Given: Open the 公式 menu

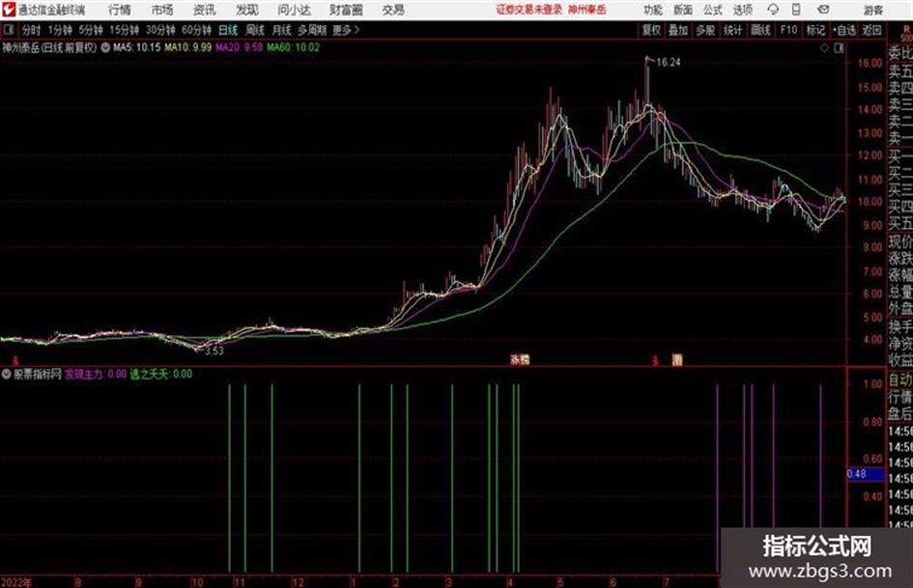Looking at the screenshot, I should [712, 10].
